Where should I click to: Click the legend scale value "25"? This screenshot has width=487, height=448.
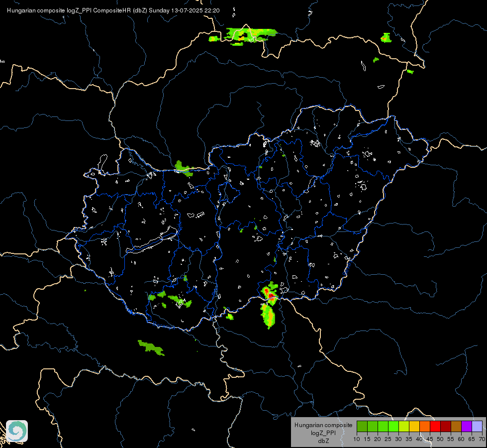pyautogui.click(x=388, y=440)
